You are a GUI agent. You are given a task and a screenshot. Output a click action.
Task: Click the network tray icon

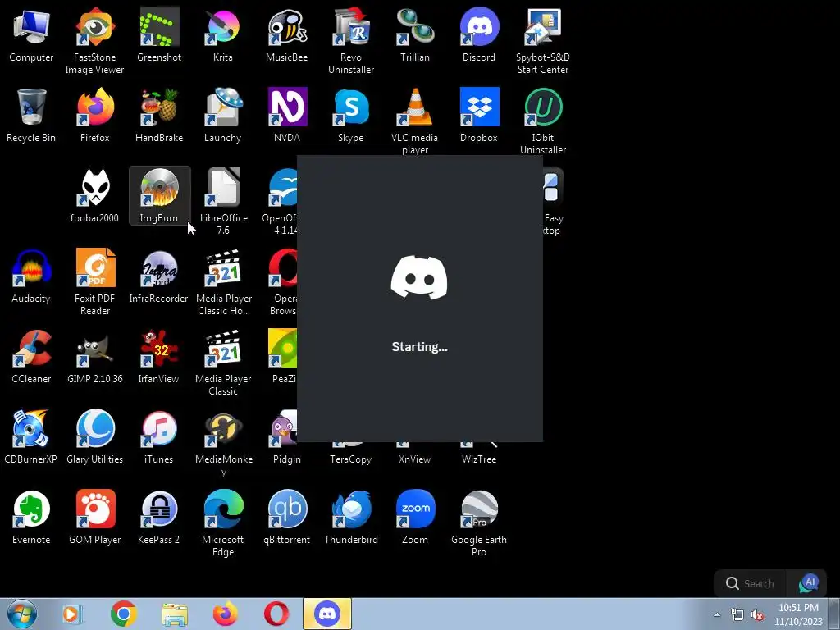click(x=737, y=615)
